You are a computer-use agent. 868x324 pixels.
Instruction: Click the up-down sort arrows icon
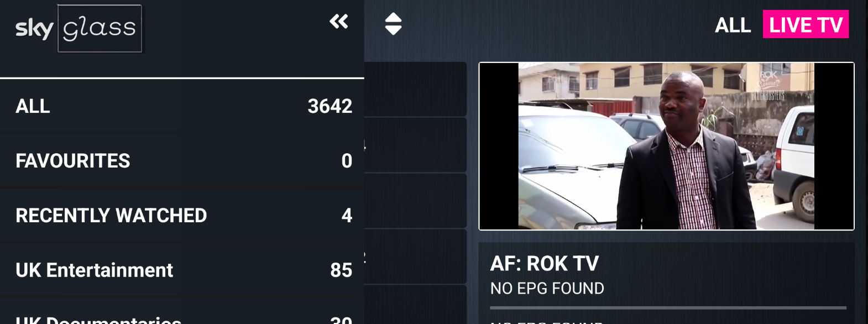click(393, 24)
